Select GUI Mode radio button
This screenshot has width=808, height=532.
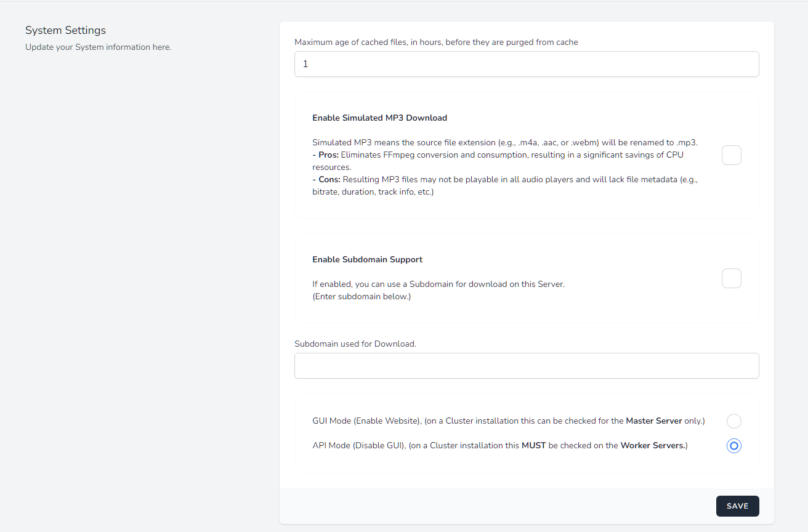(x=733, y=421)
